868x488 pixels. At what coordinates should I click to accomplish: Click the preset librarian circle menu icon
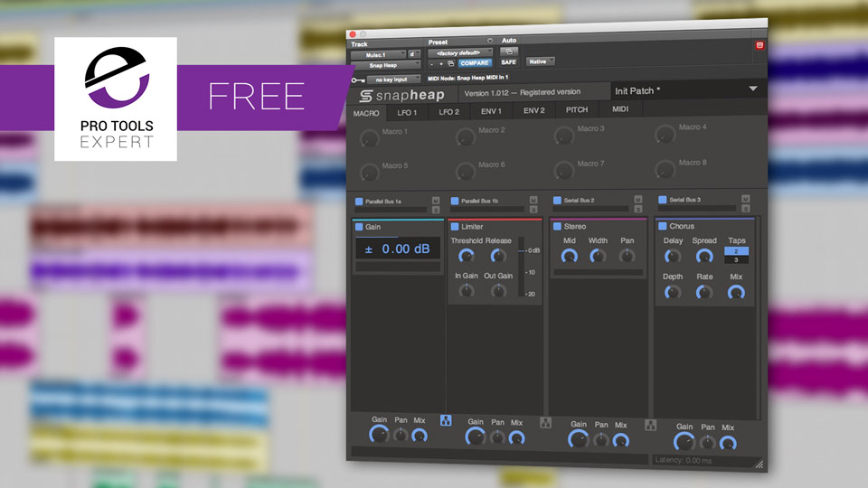click(x=490, y=41)
